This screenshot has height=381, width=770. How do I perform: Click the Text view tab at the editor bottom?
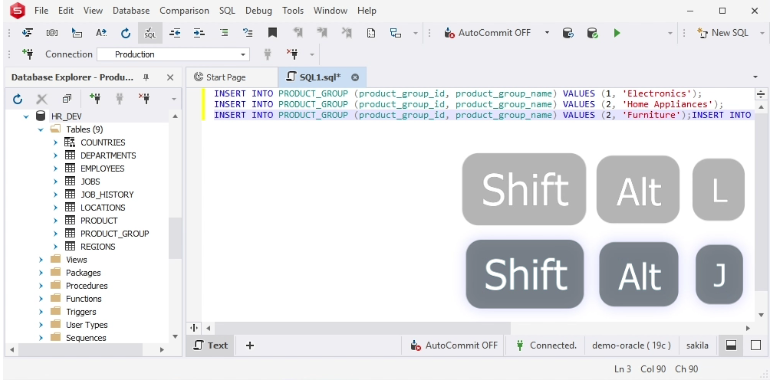(211, 346)
